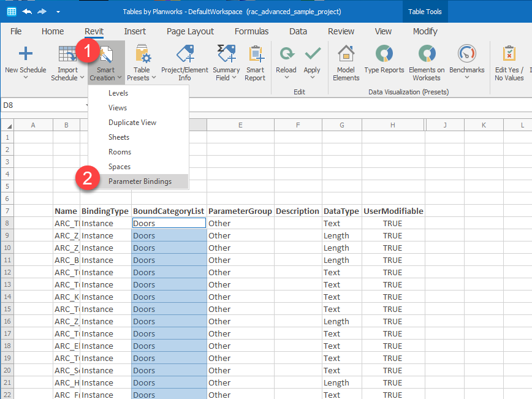Select row 7 header
This screenshot has width=532, height=399.
point(7,211)
